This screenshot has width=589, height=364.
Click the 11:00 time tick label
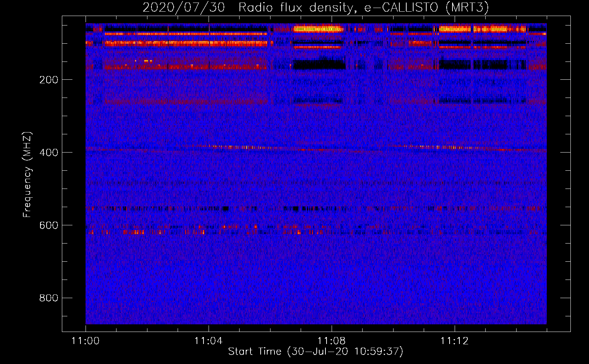pos(86,341)
